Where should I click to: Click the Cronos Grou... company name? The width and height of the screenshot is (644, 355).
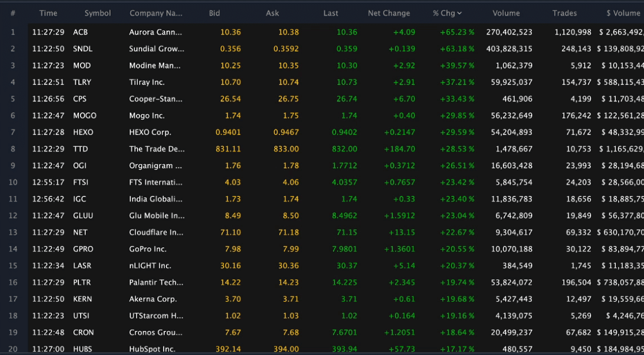(156, 333)
